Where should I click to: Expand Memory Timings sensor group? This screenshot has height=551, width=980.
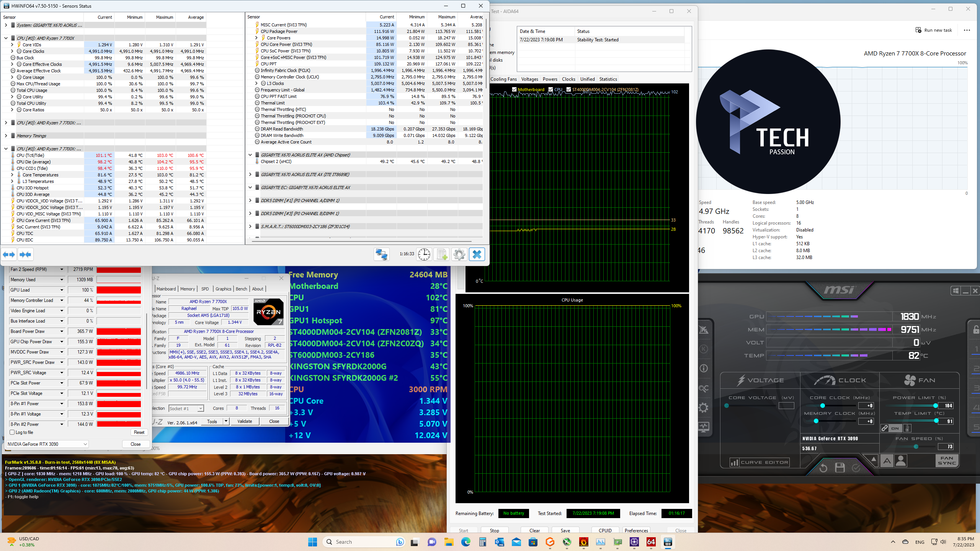point(6,136)
